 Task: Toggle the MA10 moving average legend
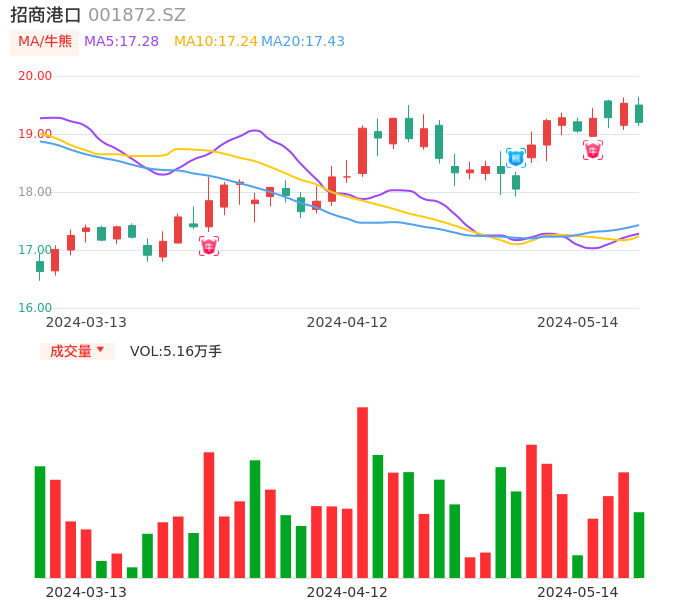point(215,41)
